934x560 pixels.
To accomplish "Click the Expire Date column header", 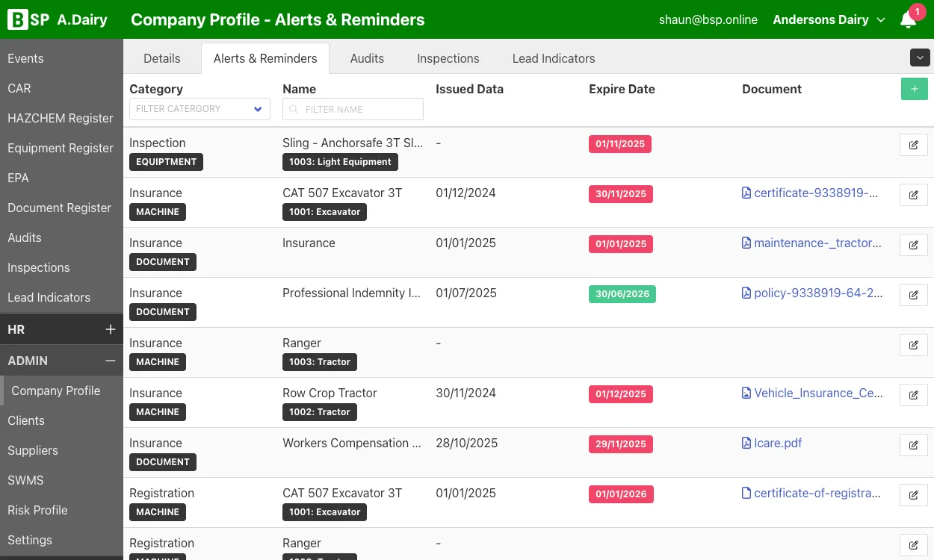I will [x=622, y=89].
